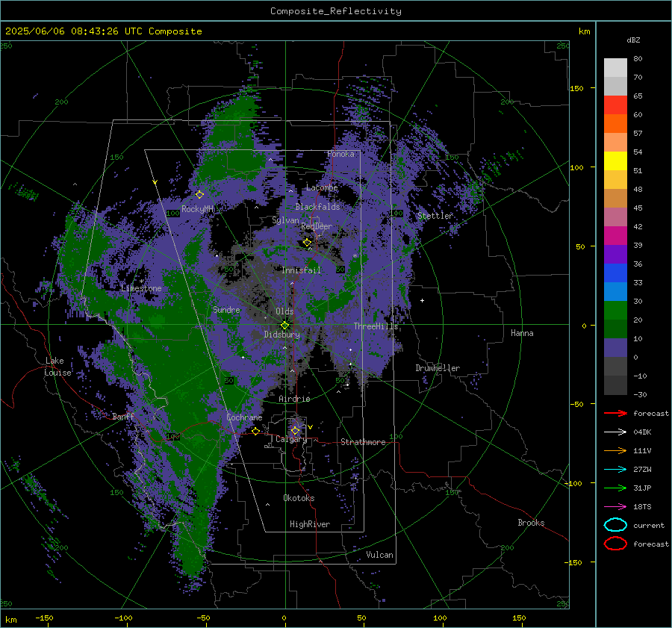Select the RedDeer city label
The width and height of the screenshot is (672, 628).
(317, 226)
